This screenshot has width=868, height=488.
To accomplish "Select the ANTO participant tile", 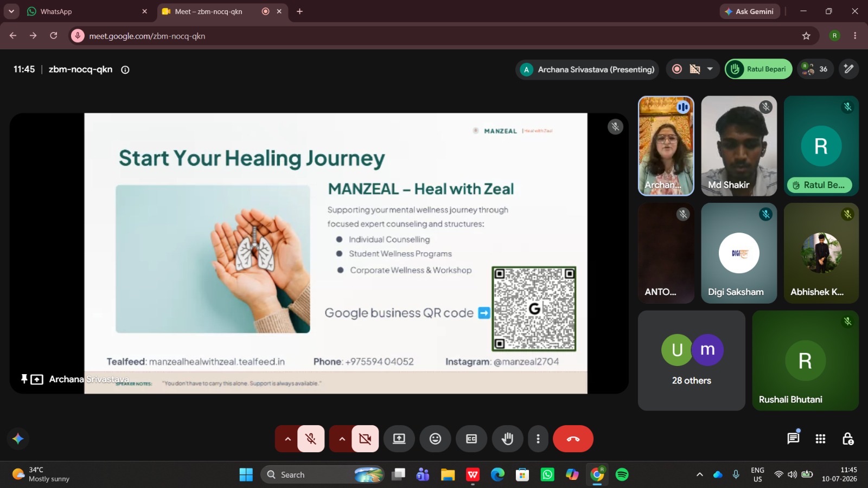I will click(x=666, y=253).
